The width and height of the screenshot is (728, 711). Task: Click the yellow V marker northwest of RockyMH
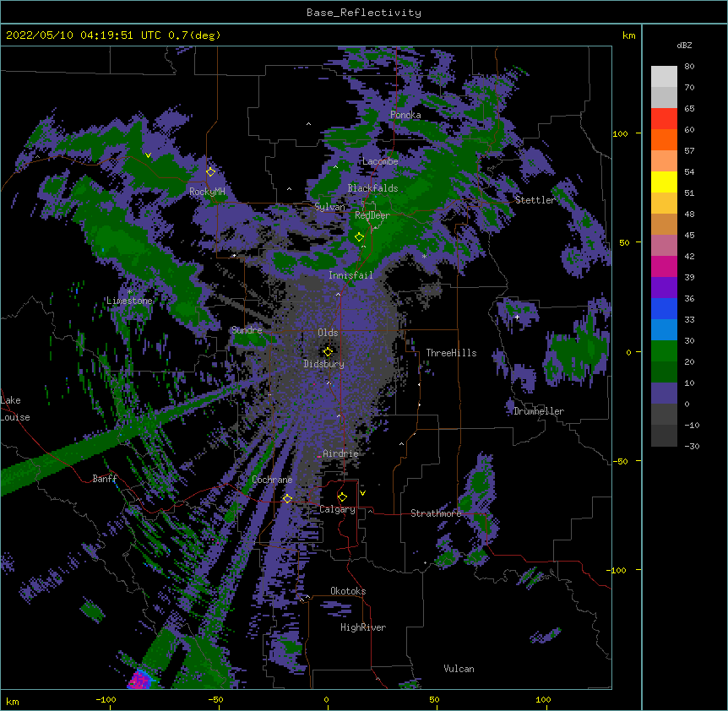coord(148,155)
